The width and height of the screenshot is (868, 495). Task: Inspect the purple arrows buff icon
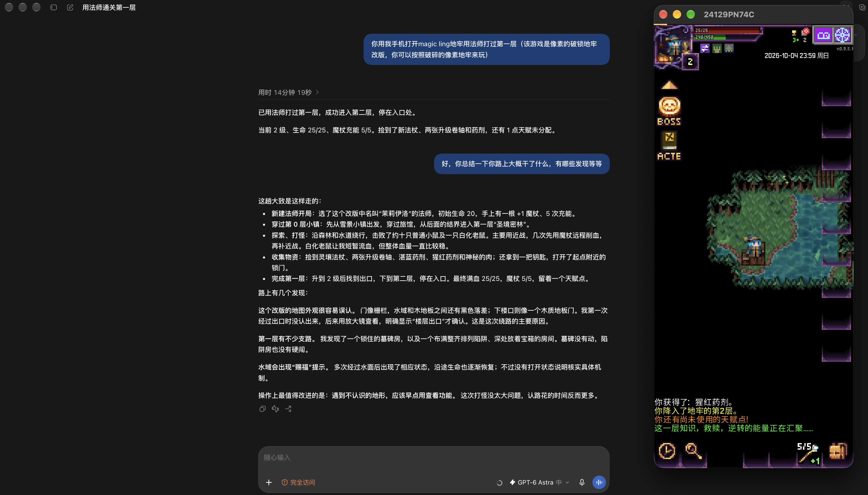click(x=705, y=49)
